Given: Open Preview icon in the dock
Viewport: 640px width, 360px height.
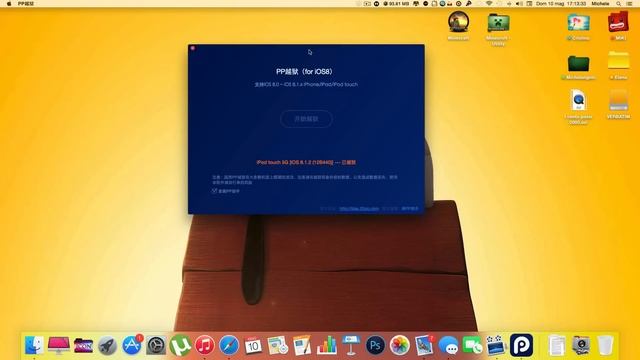Looking at the screenshot, I should click(278, 345).
